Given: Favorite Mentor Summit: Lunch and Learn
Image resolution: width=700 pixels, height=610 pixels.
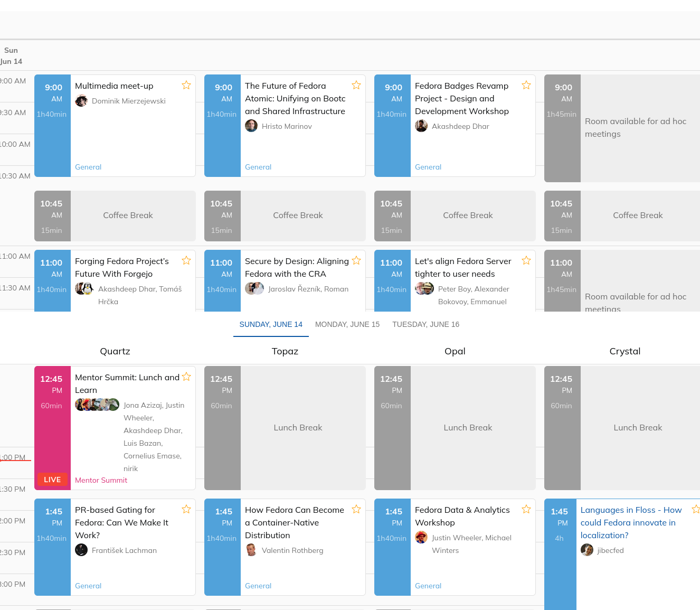Looking at the screenshot, I should click(186, 377).
